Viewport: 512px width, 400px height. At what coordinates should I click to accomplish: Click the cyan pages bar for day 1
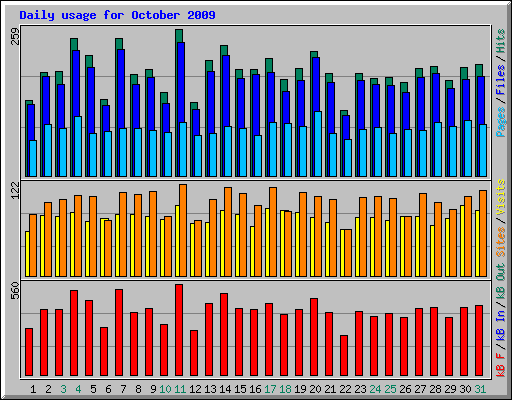[x=33, y=158]
